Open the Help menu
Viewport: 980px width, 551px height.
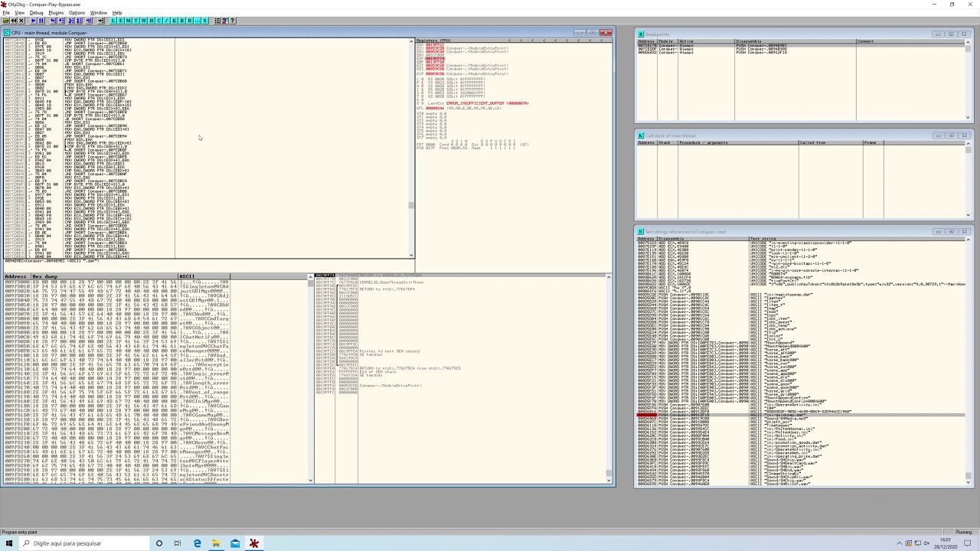[117, 13]
